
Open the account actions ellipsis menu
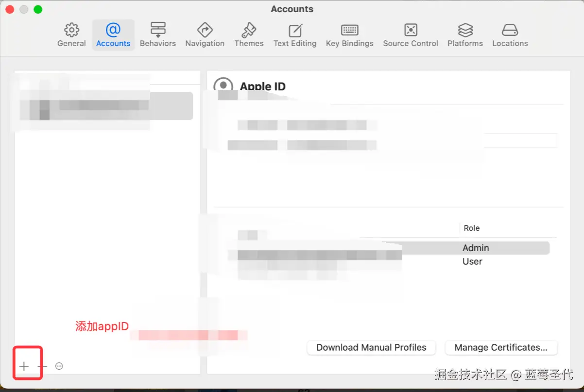[59, 366]
